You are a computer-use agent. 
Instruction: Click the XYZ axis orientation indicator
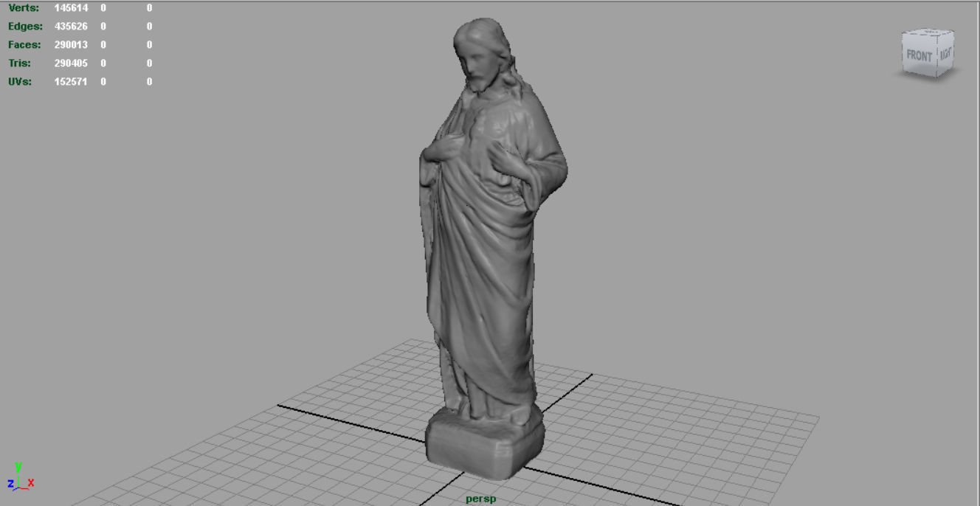(x=21, y=476)
